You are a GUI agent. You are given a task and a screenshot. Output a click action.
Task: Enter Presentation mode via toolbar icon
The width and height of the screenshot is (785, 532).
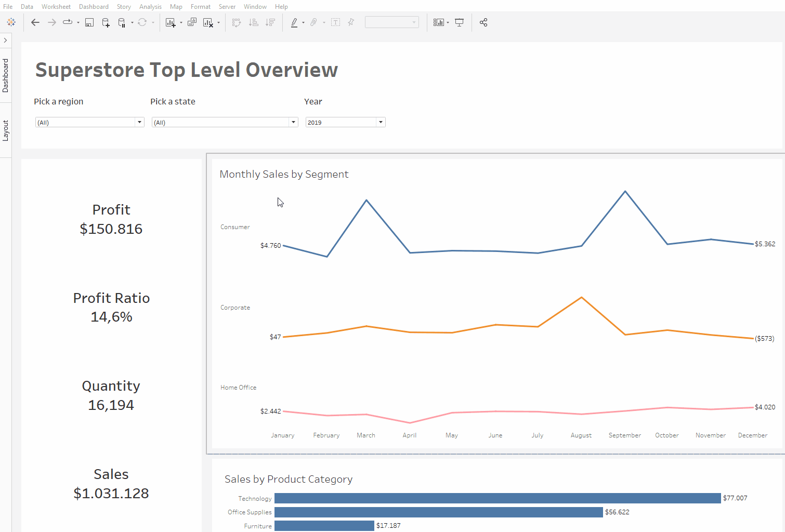tap(460, 22)
